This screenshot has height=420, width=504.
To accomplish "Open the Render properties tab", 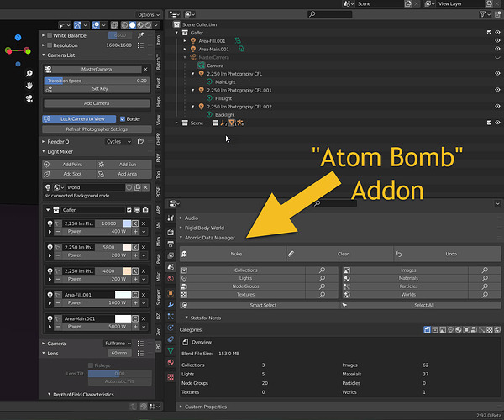I will point(171,232).
